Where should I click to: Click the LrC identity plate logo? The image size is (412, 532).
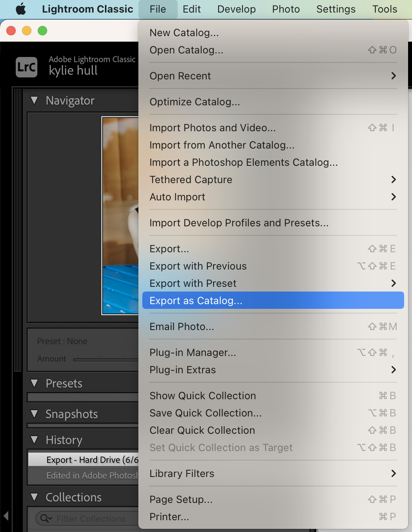(27, 67)
